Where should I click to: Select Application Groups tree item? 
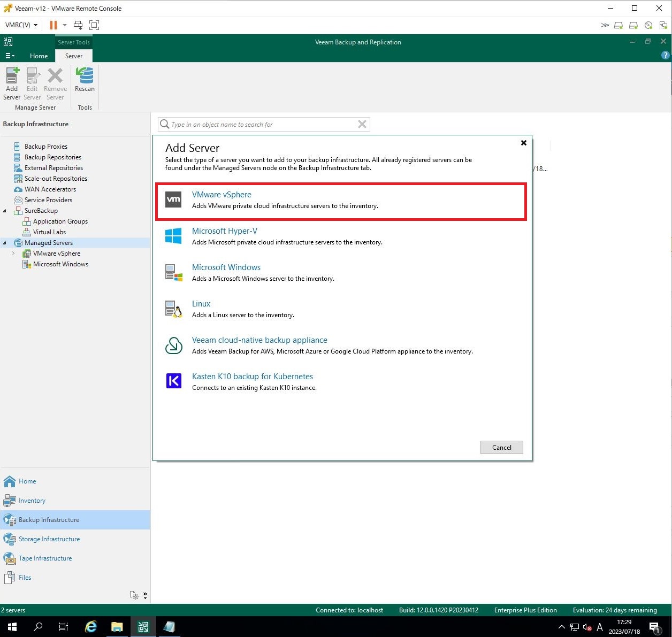tap(60, 221)
